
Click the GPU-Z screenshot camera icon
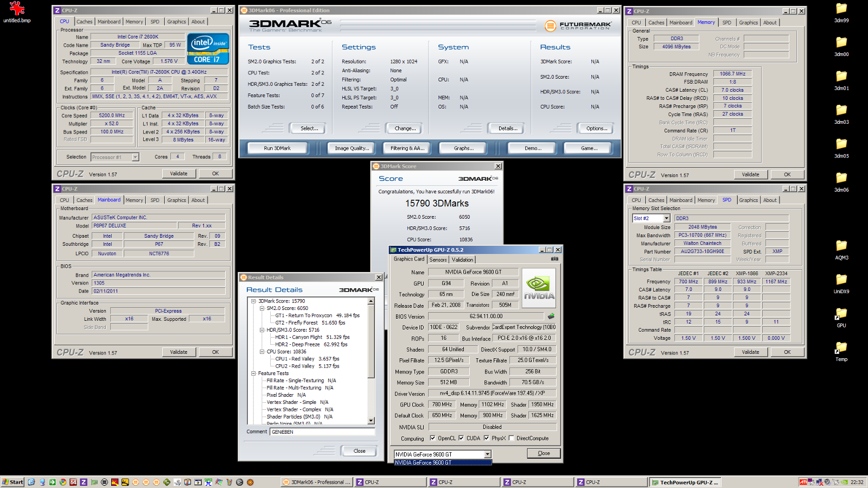tap(554, 259)
